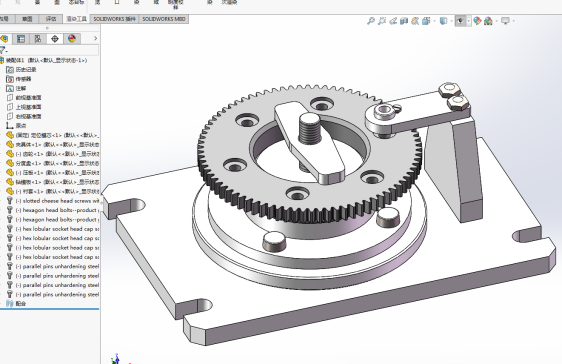Open the ConfigurationManager tab icon

click(x=38, y=39)
